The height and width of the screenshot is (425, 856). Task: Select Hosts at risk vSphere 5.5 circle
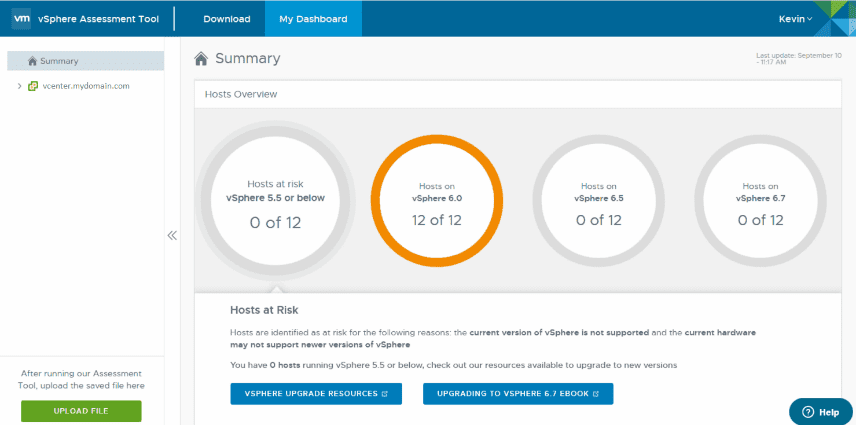[x=273, y=205]
